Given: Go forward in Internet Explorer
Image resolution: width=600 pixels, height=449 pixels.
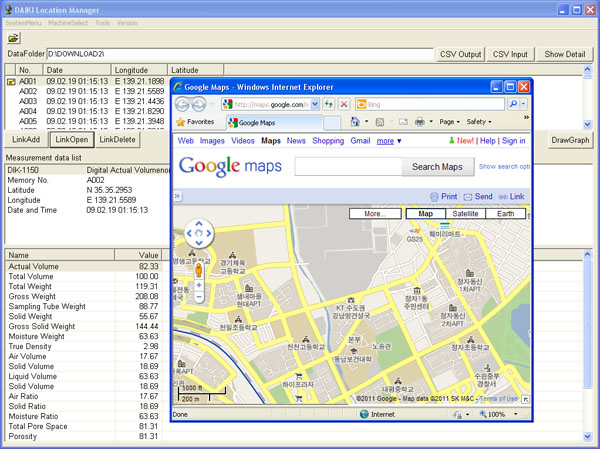Looking at the screenshot, I should click(x=198, y=104).
